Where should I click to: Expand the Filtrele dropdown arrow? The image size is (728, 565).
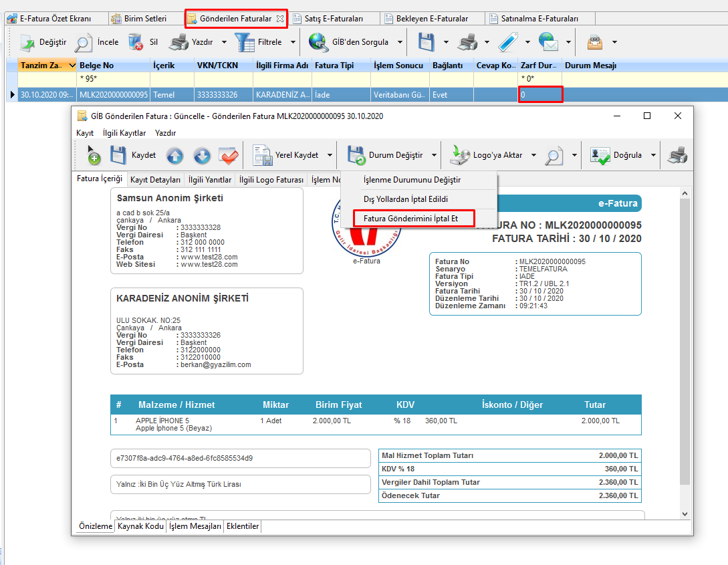[293, 43]
